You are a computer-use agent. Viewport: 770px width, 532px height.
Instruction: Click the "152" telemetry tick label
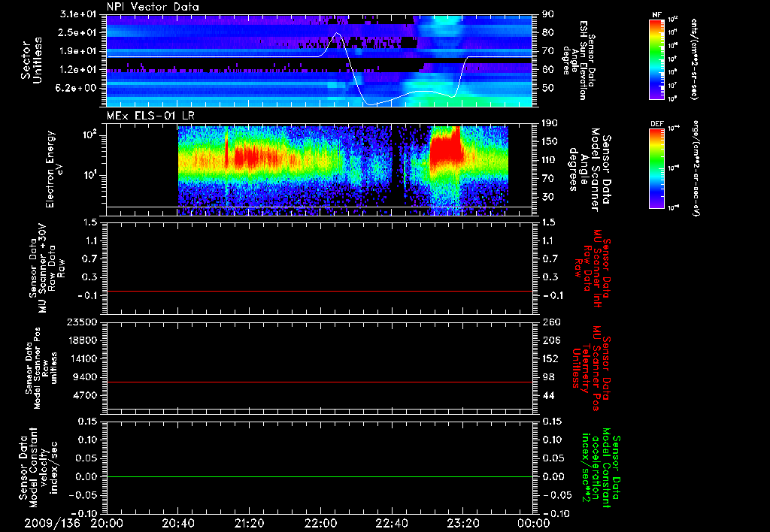point(550,358)
